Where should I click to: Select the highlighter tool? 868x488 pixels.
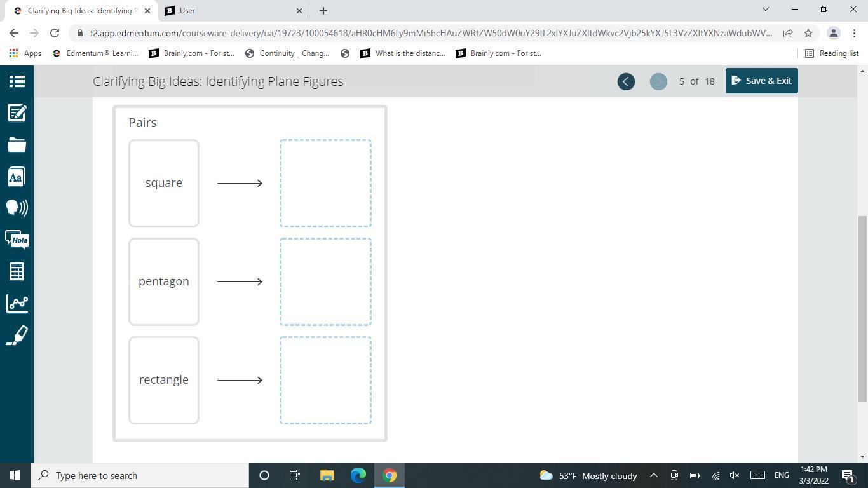pyautogui.click(x=17, y=335)
